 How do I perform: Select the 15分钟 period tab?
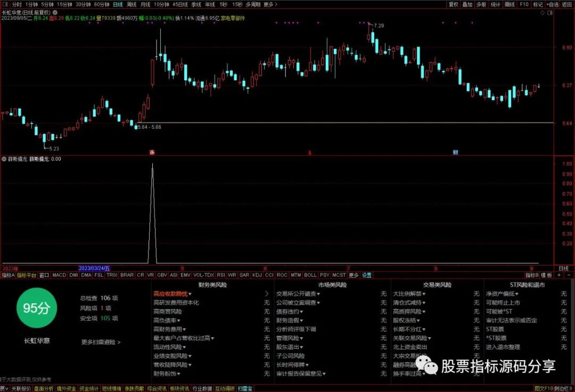click(64, 4)
